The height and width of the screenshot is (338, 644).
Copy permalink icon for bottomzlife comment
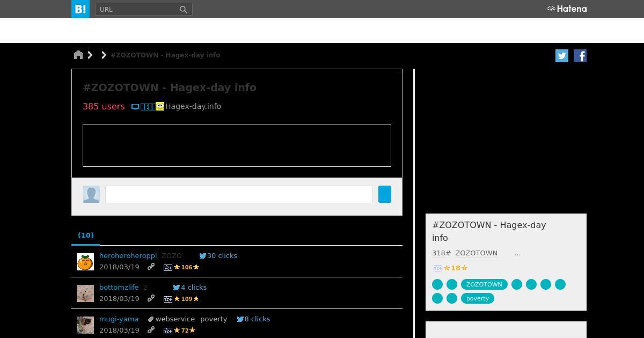pos(151,298)
